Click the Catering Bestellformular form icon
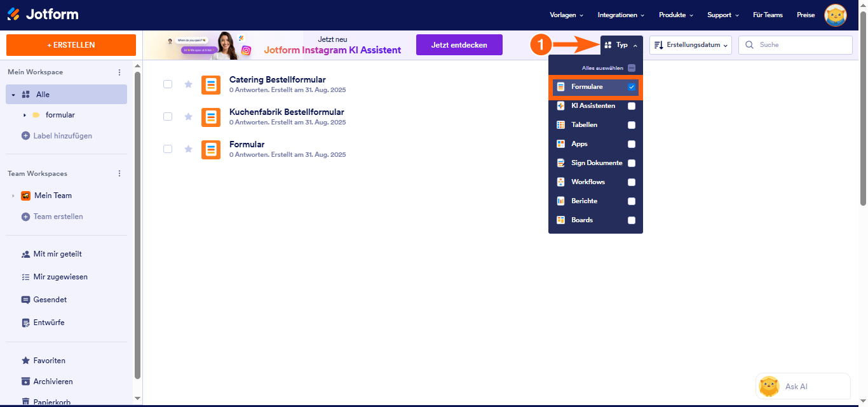This screenshot has height=407, width=868. pyautogui.click(x=211, y=85)
